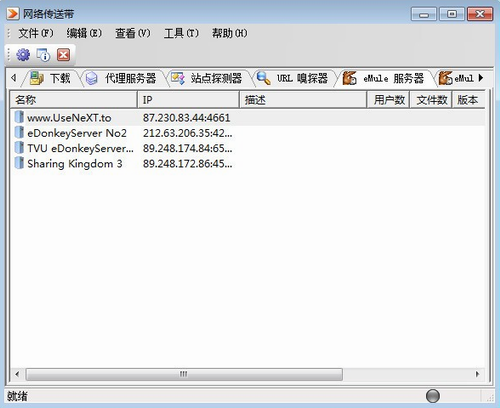
Task: Open the 工具(T) menu
Action: [x=181, y=33]
